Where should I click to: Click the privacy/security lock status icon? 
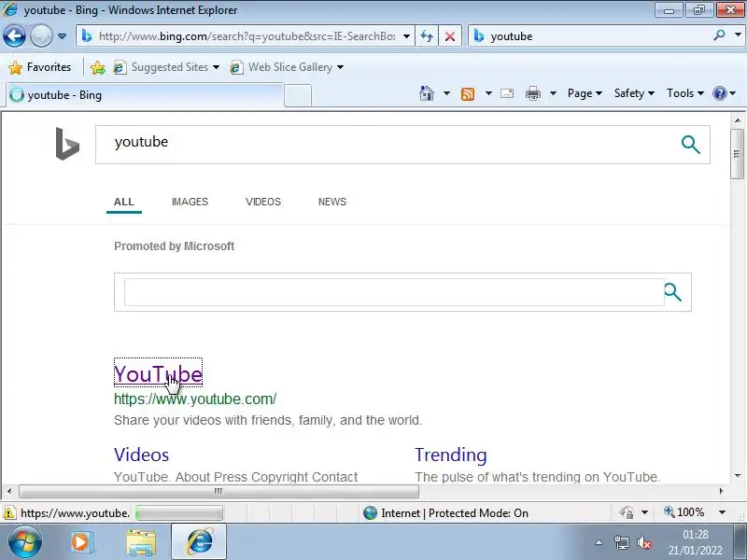[627, 512]
